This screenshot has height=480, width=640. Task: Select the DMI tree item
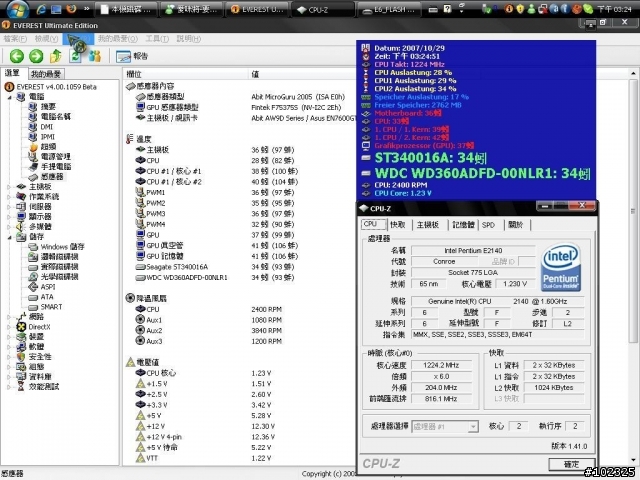pos(47,127)
